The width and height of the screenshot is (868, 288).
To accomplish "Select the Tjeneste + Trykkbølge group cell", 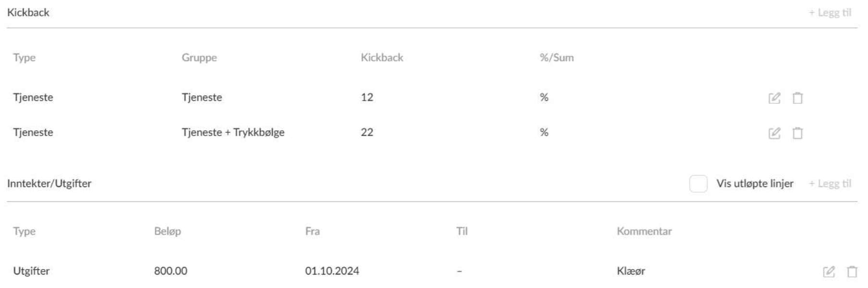I will 233,132.
